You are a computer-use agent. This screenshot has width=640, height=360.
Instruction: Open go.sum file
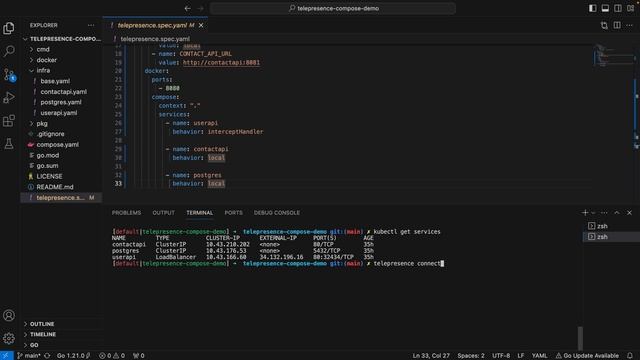61,166
